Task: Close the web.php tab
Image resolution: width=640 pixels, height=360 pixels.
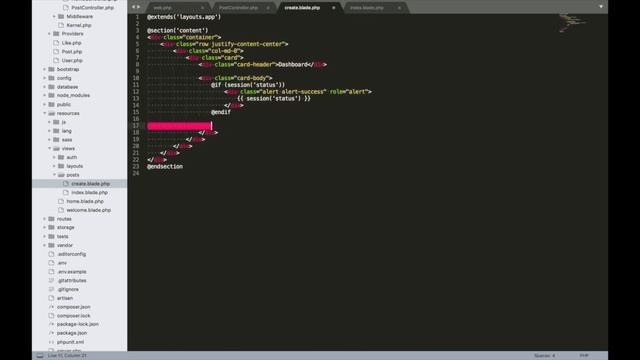Action: coord(202,8)
